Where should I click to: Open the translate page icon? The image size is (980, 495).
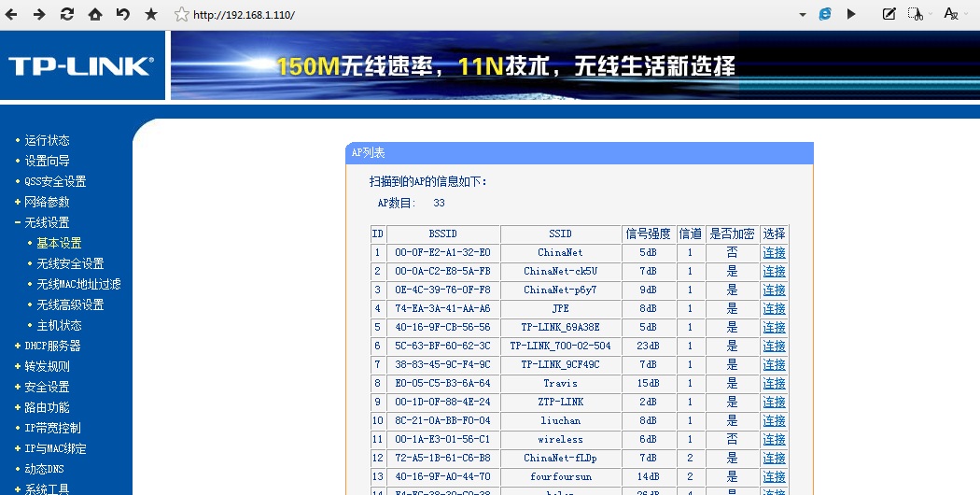point(951,14)
